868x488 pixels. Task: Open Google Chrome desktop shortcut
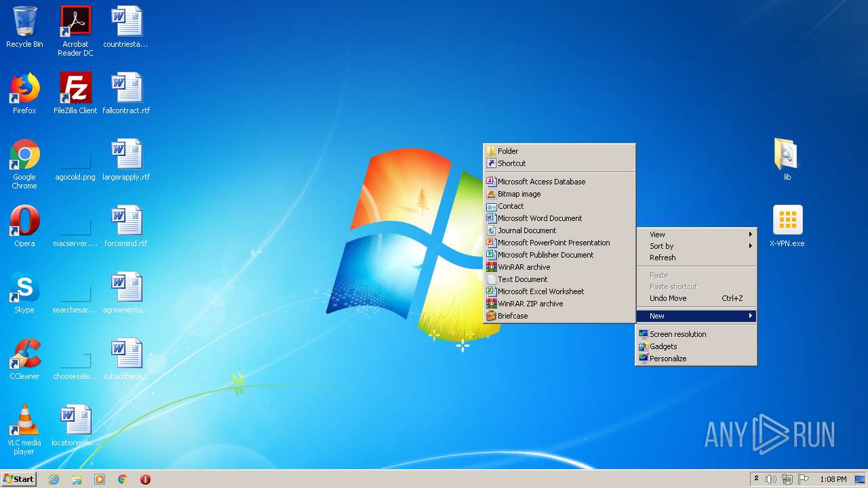[x=24, y=164]
